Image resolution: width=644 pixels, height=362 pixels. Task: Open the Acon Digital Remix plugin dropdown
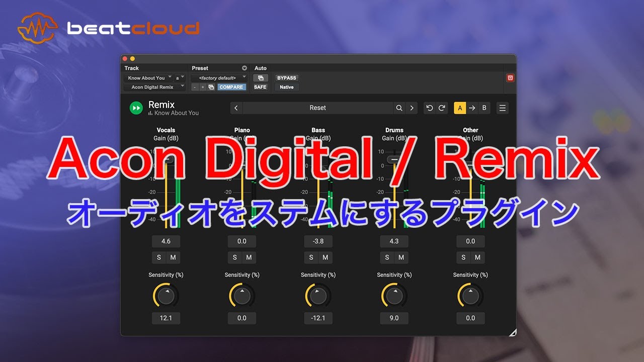pyautogui.click(x=154, y=87)
